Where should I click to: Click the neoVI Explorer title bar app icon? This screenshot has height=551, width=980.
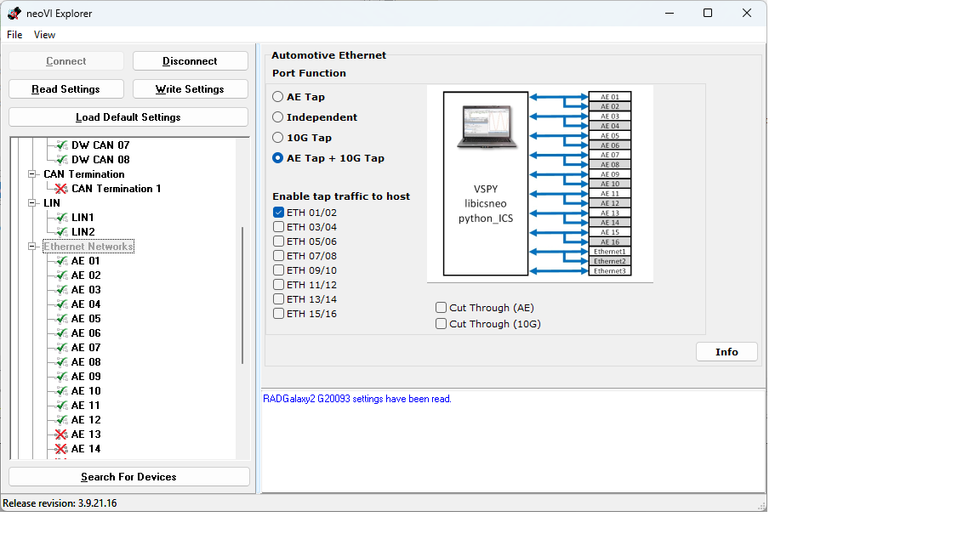[x=14, y=14]
